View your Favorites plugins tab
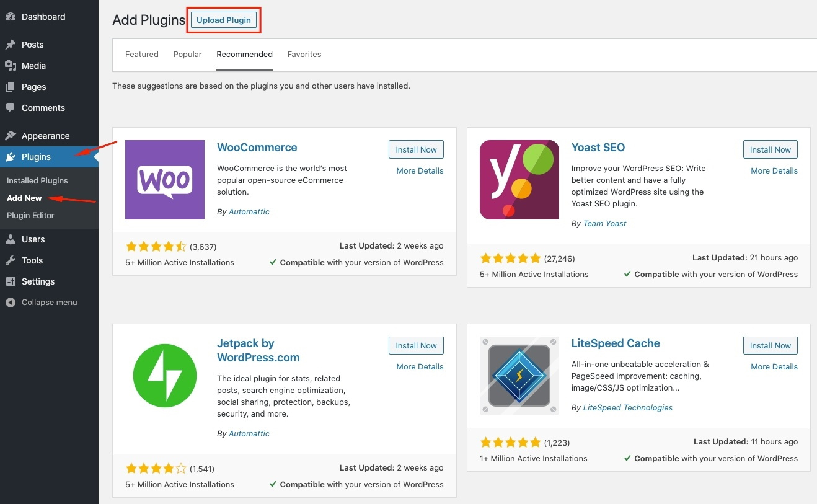Viewport: 817px width, 504px height. click(304, 54)
